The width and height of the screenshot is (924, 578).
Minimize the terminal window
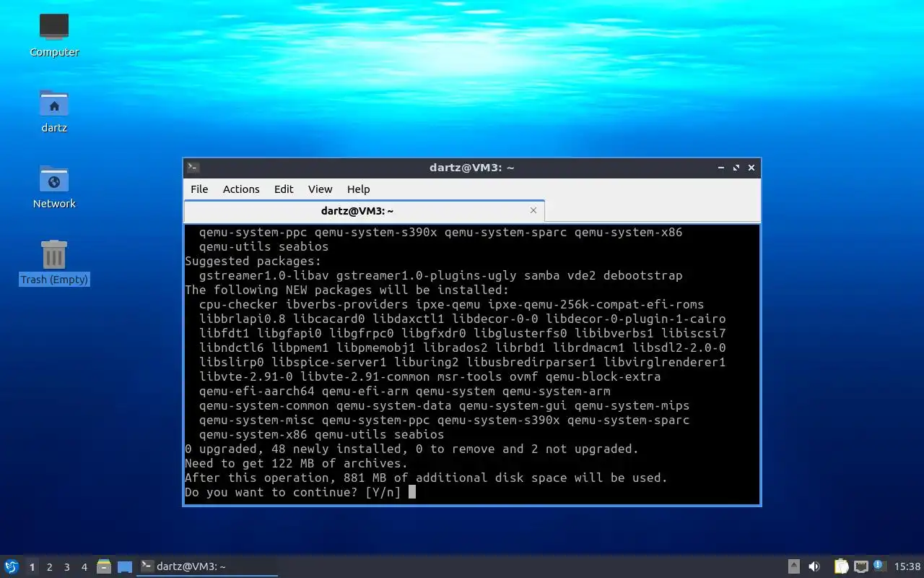tap(721, 168)
